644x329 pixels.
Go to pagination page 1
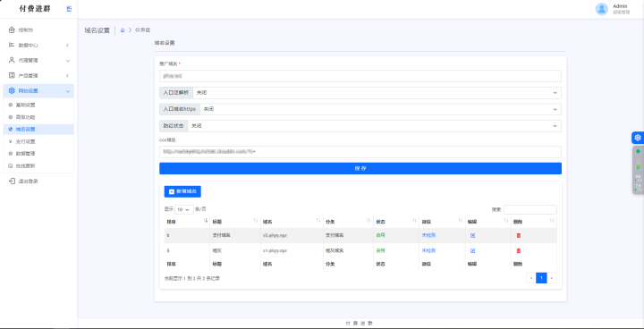[541, 278]
